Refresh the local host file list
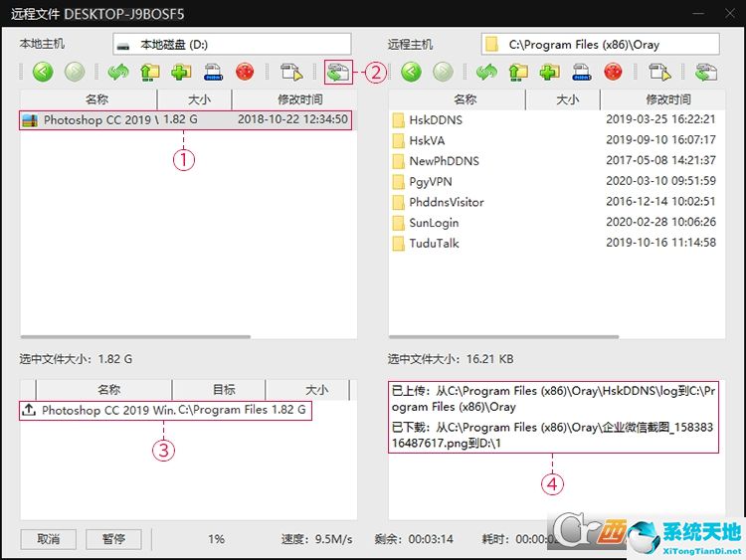This screenshot has height=560, width=746. [119, 72]
